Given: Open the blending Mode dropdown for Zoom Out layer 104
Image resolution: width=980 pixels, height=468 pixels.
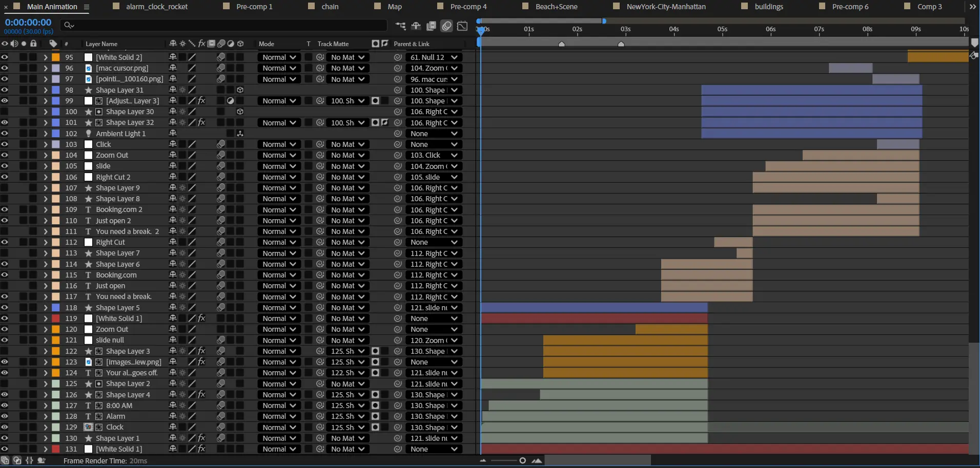Looking at the screenshot, I should tap(279, 155).
